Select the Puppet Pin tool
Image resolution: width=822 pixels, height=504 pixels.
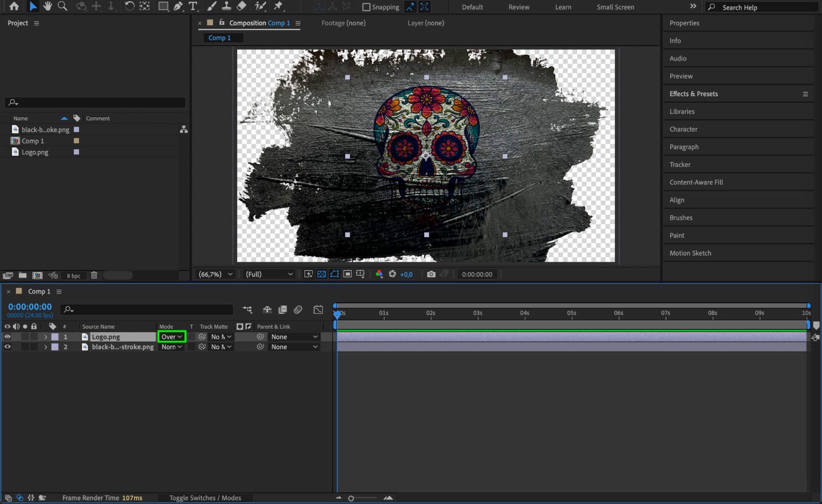pos(278,6)
